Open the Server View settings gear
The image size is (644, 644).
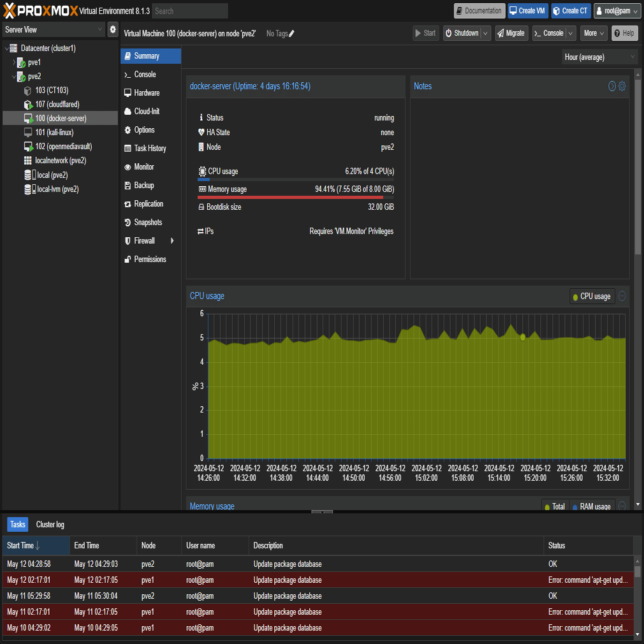tap(112, 29)
